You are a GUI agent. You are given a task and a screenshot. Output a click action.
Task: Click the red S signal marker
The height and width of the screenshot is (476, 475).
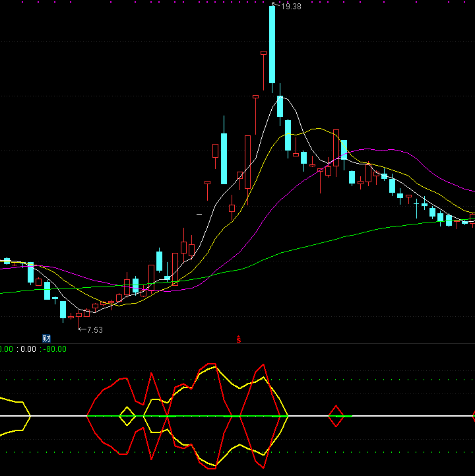click(239, 339)
